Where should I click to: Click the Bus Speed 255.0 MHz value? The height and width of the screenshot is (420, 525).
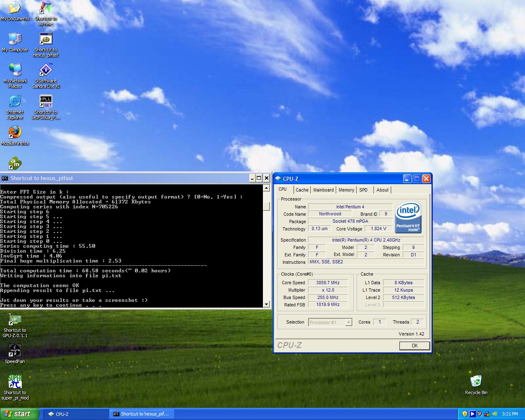[x=328, y=297]
